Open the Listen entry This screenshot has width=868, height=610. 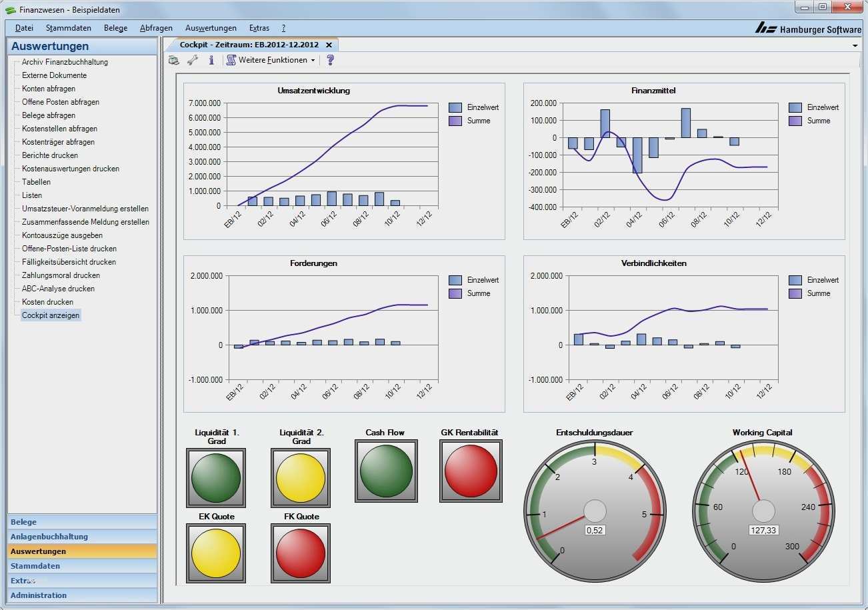point(32,195)
